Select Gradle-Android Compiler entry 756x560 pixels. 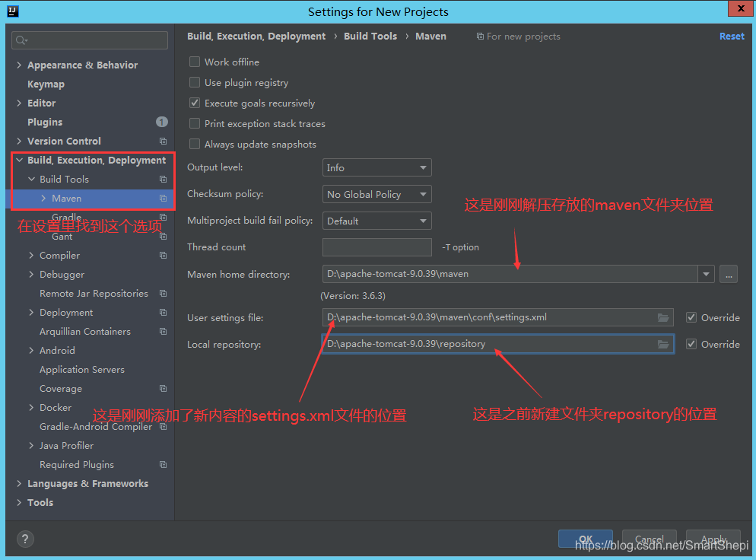tap(96, 426)
